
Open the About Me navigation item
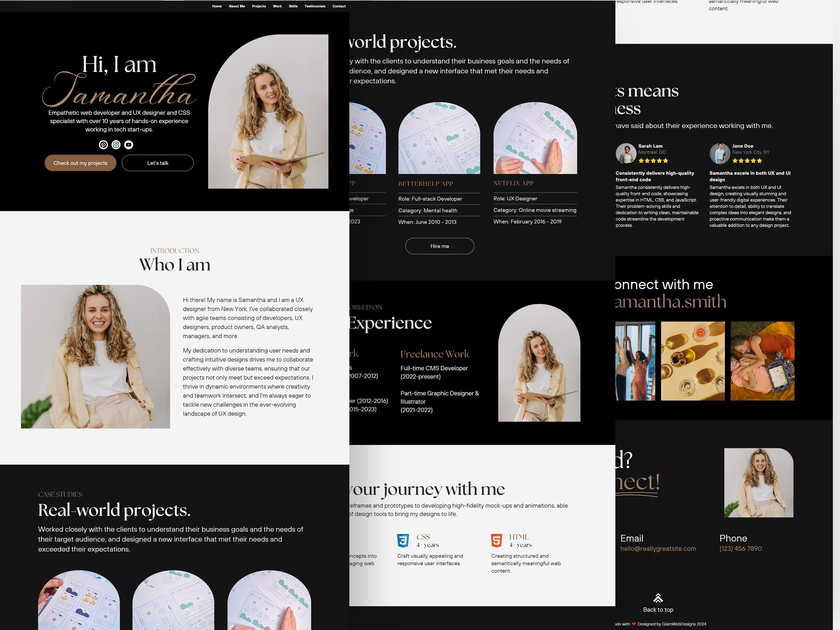click(x=237, y=6)
